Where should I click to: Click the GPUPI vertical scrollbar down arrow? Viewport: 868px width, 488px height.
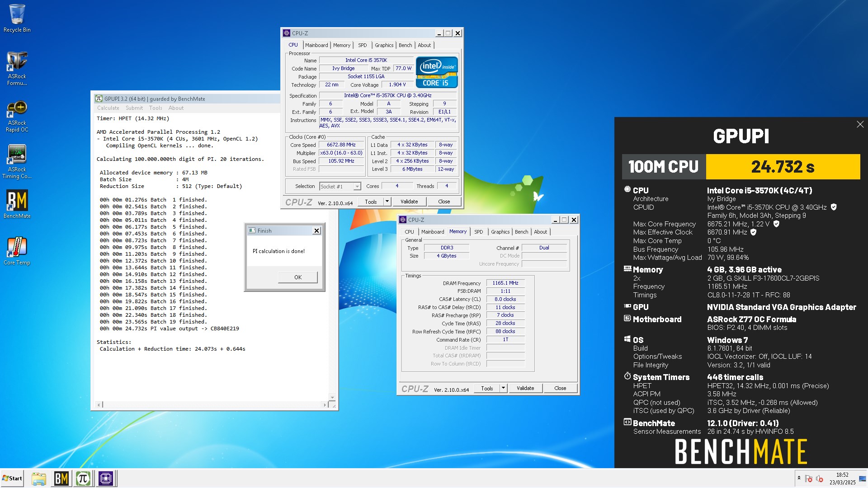coord(332,398)
